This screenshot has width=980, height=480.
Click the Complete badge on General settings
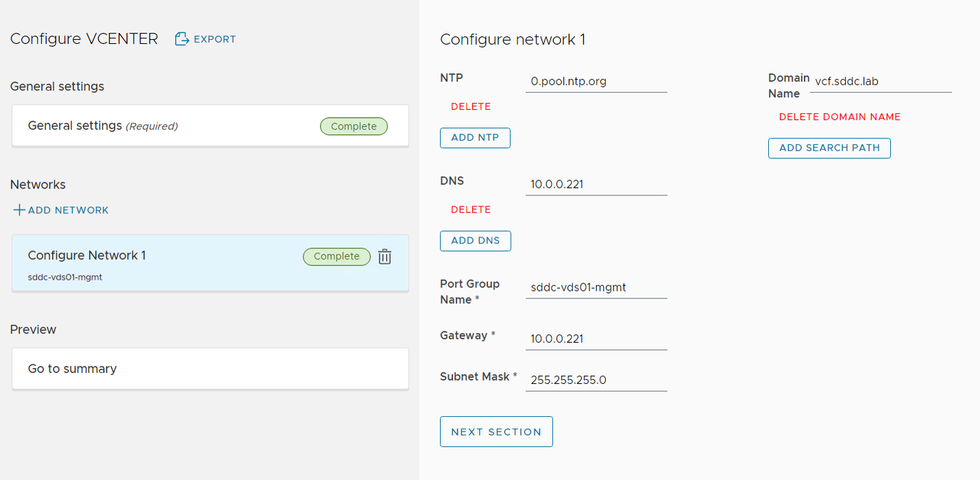point(354,126)
